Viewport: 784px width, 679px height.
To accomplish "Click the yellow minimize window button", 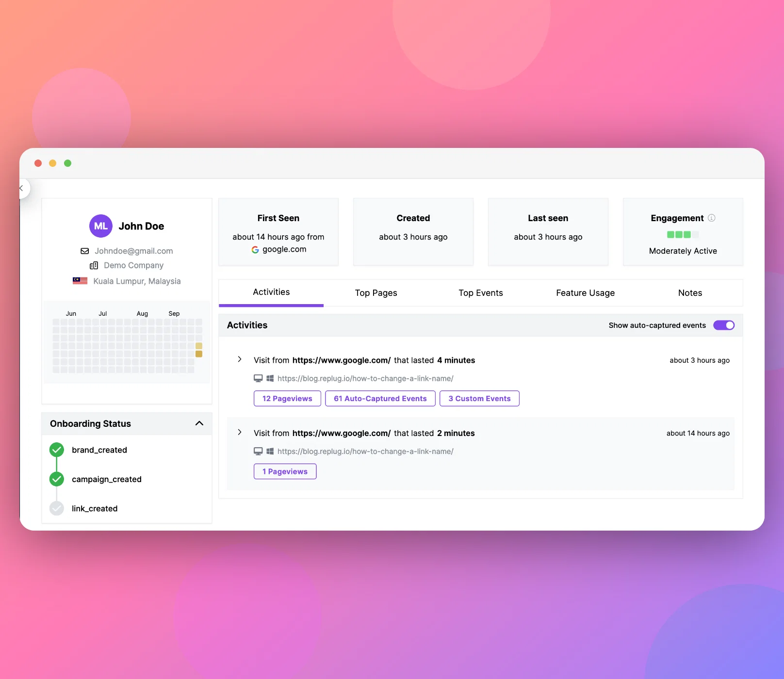I will coord(53,163).
